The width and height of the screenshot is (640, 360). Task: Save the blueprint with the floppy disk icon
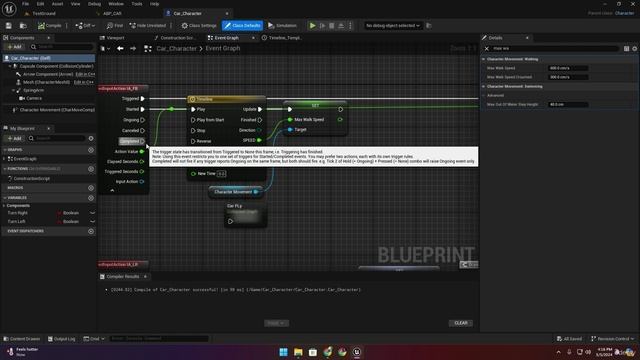[9, 26]
